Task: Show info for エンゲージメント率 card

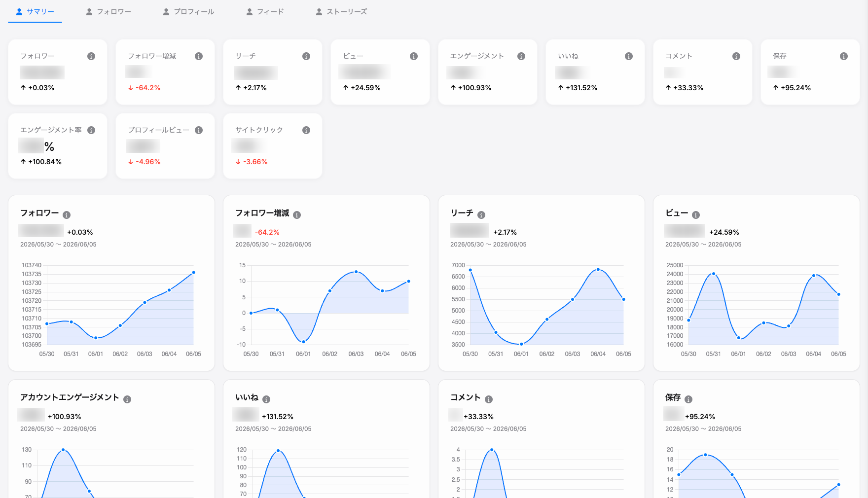Action: point(91,130)
